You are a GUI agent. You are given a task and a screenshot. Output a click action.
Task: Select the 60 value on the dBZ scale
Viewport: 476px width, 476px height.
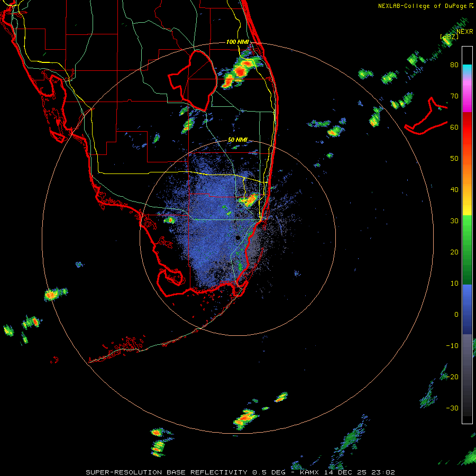(x=454, y=127)
